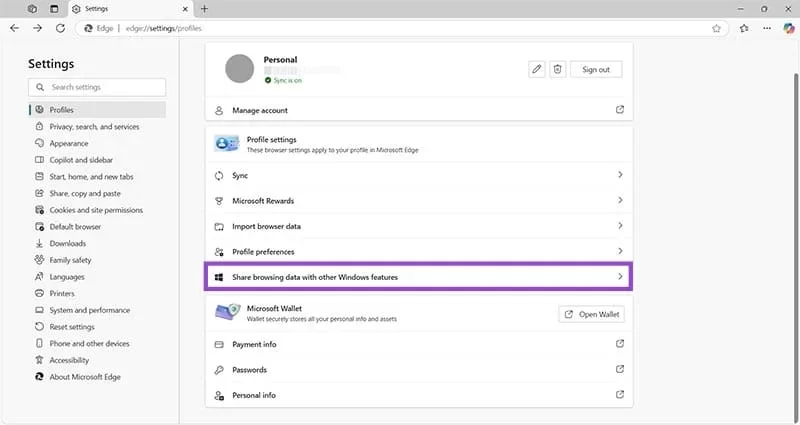This screenshot has width=800, height=425.
Task: Click the browser refresh icon
Action: (60, 28)
